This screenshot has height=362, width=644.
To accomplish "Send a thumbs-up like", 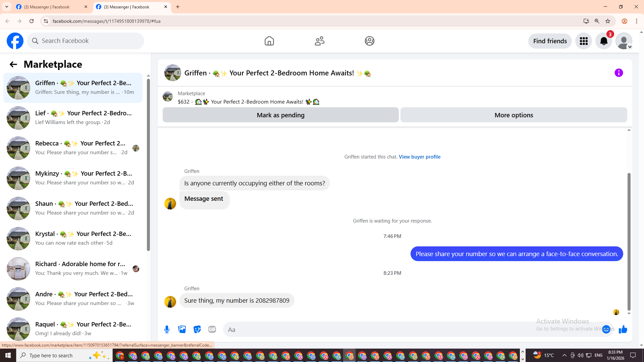I will 623,329.
